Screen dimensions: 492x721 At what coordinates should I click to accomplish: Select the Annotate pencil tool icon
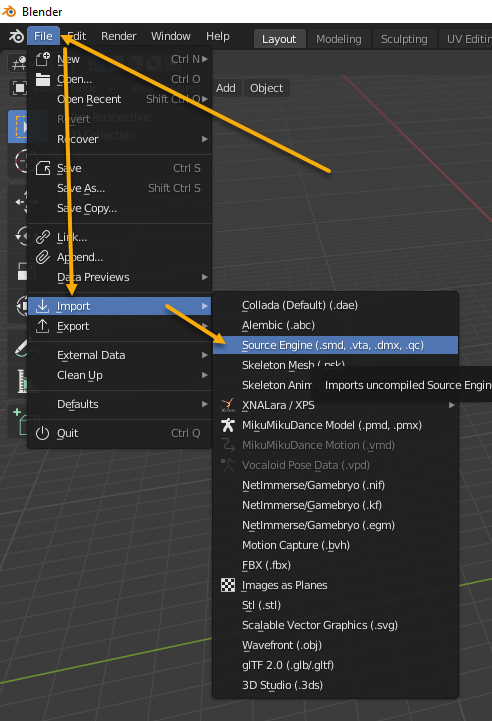click(20, 348)
